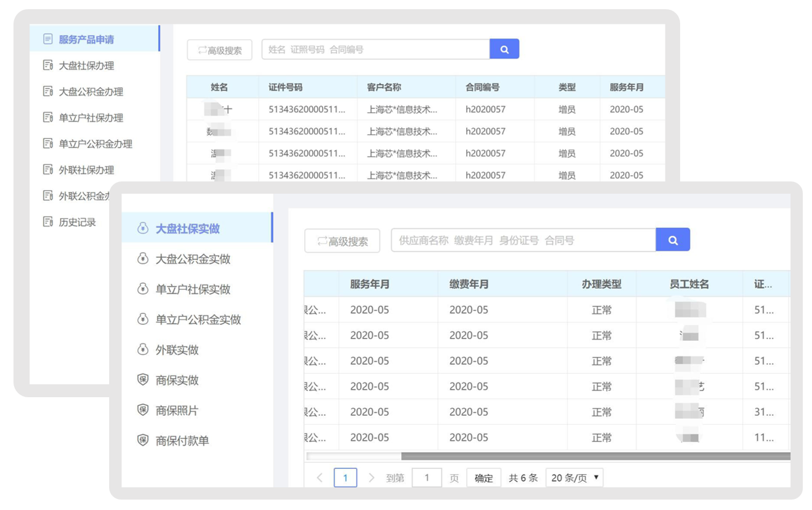Select page 1 pagination button
Viewport: 812px width, 510px height.
point(345,478)
